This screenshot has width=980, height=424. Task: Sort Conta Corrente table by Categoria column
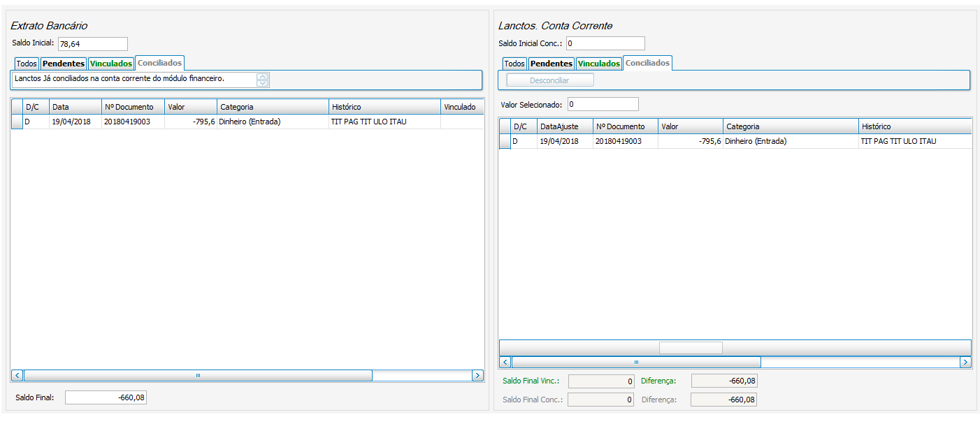[x=791, y=126]
